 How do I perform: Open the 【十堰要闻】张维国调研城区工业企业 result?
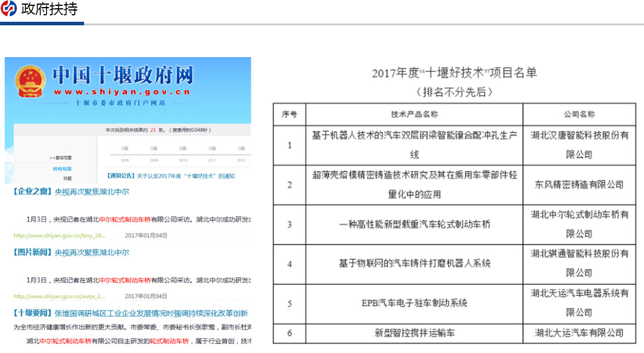point(130,314)
